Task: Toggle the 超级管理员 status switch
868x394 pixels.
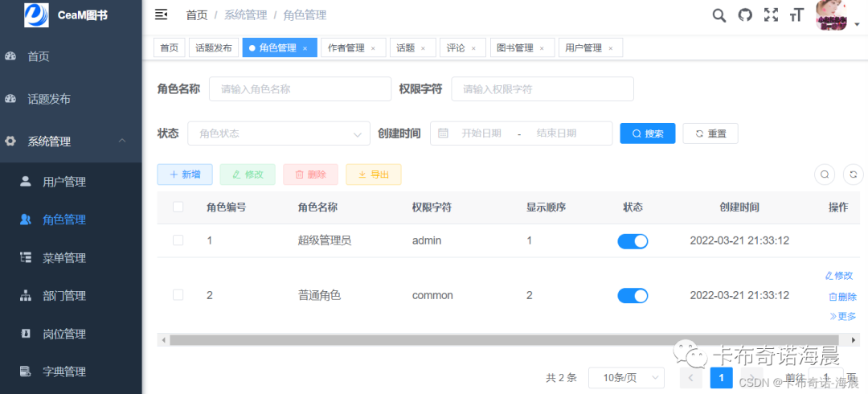Action: point(633,241)
